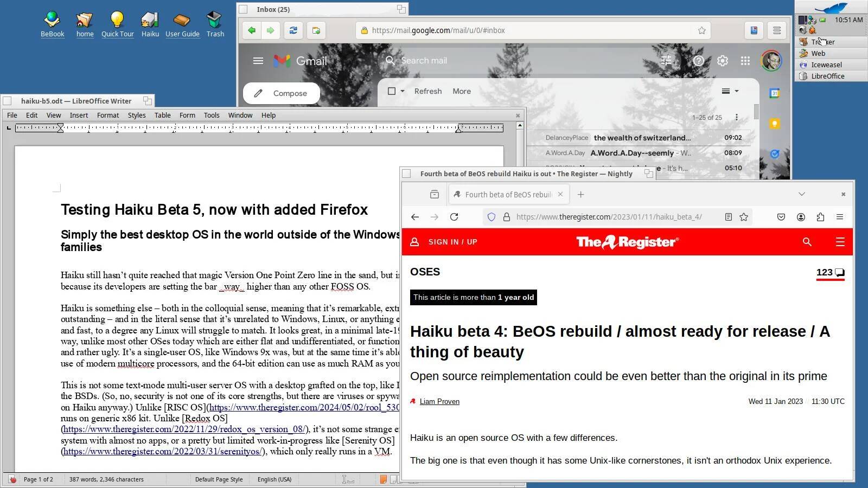The width and height of the screenshot is (868, 488).
Task: Enable Reader View in the Firefox address bar
Action: click(x=728, y=216)
